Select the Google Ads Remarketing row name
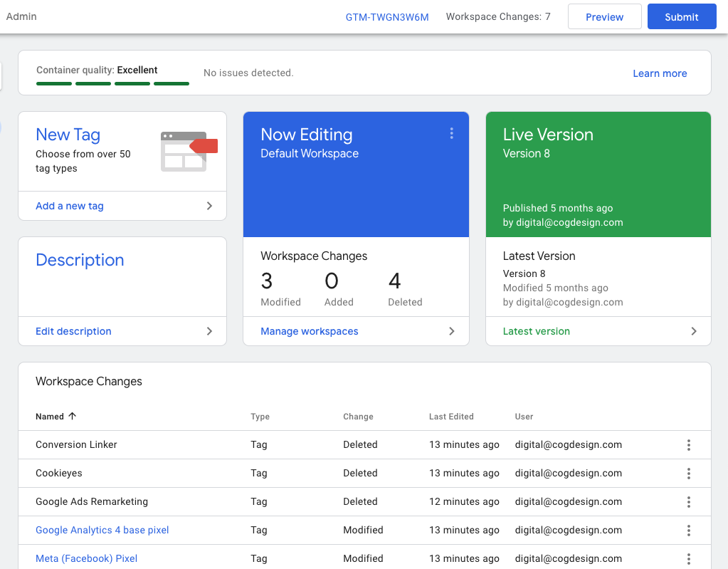728x569 pixels. (92, 501)
